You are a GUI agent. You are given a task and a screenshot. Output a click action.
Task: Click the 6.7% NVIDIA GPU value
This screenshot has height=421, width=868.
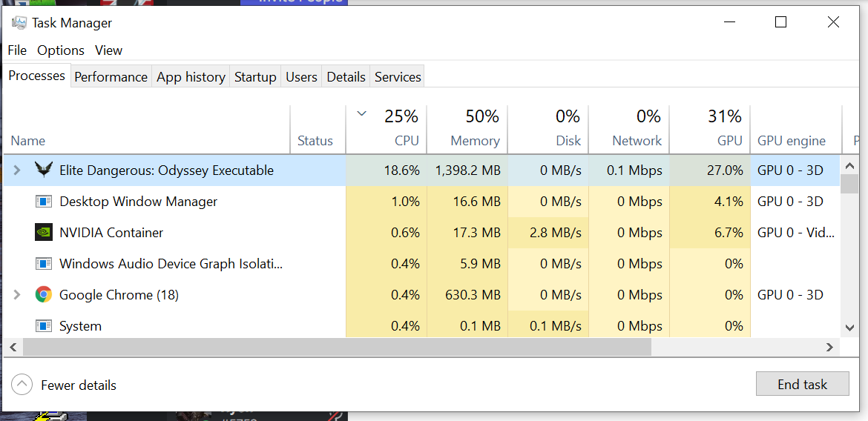click(x=728, y=232)
